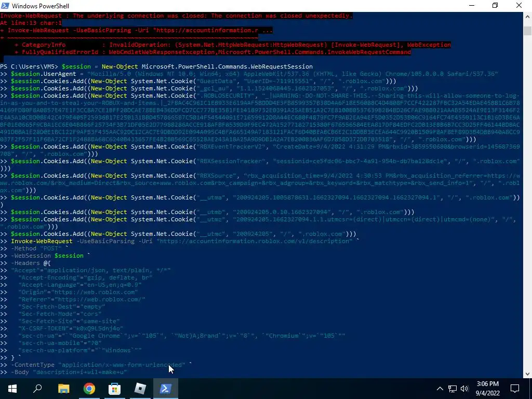Open File Explorer from taskbar
This screenshot has width=532, height=399.
(63, 389)
